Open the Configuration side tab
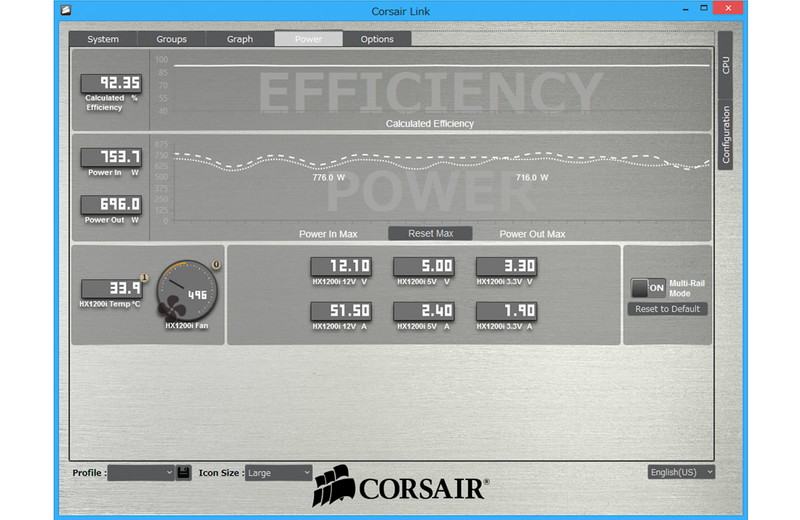 click(x=725, y=135)
